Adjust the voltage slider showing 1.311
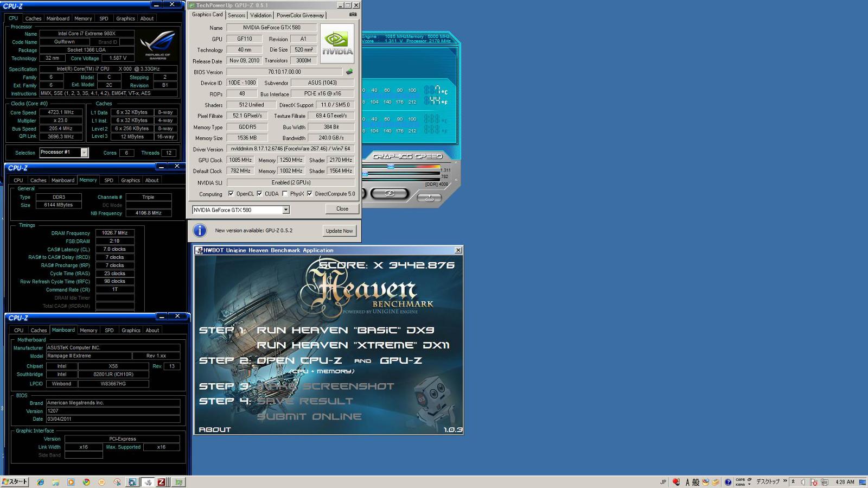The width and height of the screenshot is (868, 488). (x=391, y=167)
